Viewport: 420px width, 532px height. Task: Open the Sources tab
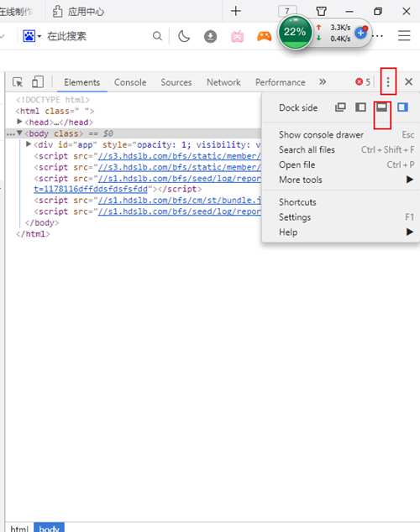pyautogui.click(x=176, y=82)
